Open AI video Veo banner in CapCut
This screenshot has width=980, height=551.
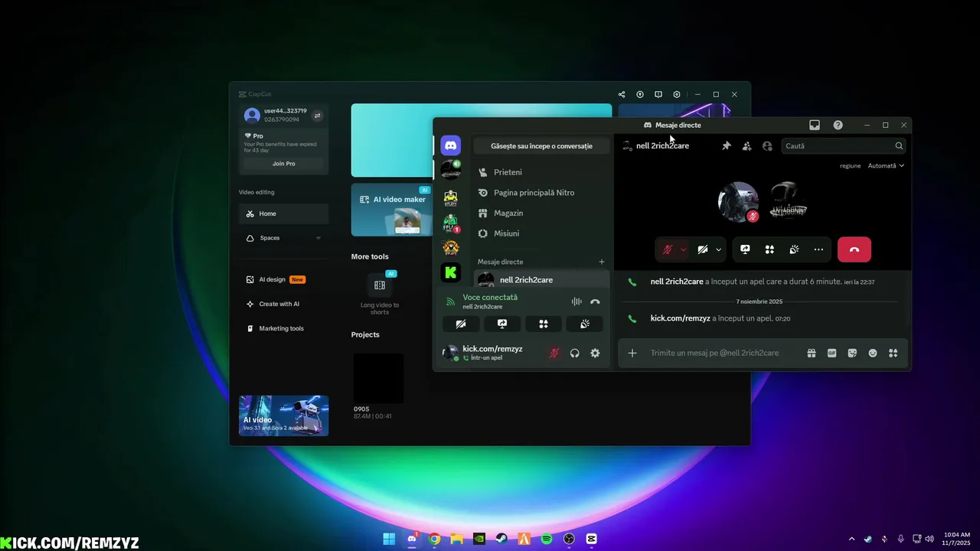tap(284, 416)
